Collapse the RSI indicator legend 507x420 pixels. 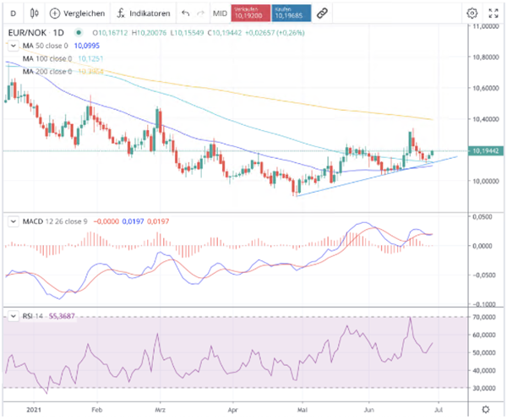(x=14, y=316)
